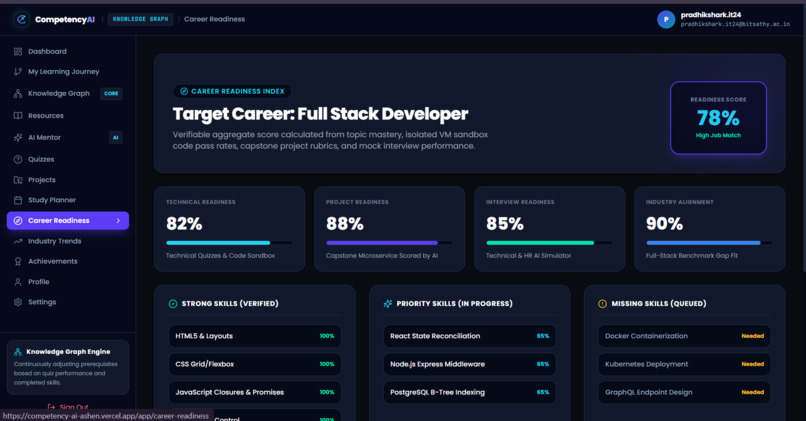
Task: Select Node.js Express Middleware row
Action: pyautogui.click(x=470, y=364)
